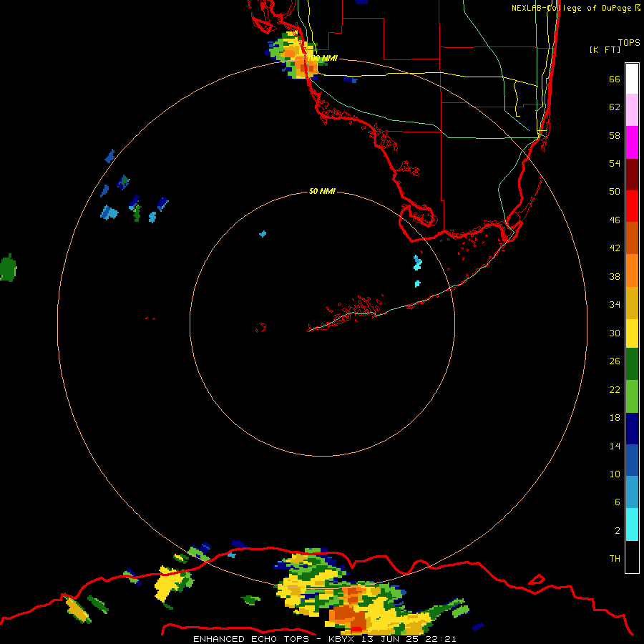Click the 62 legend value

pyautogui.click(x=615, y=107)
